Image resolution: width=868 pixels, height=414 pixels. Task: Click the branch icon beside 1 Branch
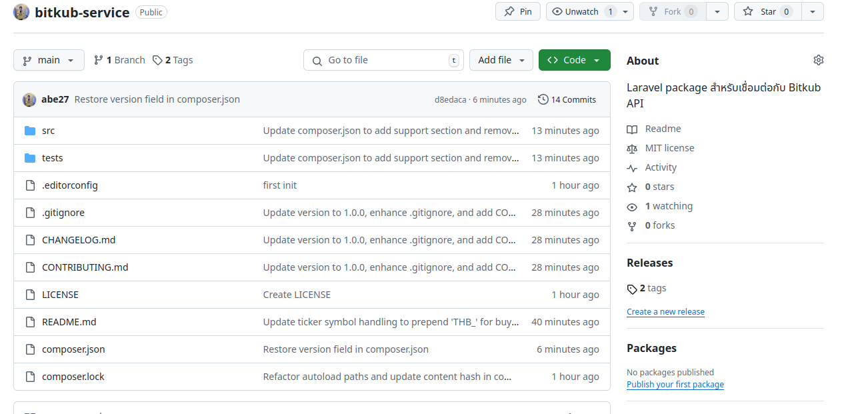tap(99, 60)
